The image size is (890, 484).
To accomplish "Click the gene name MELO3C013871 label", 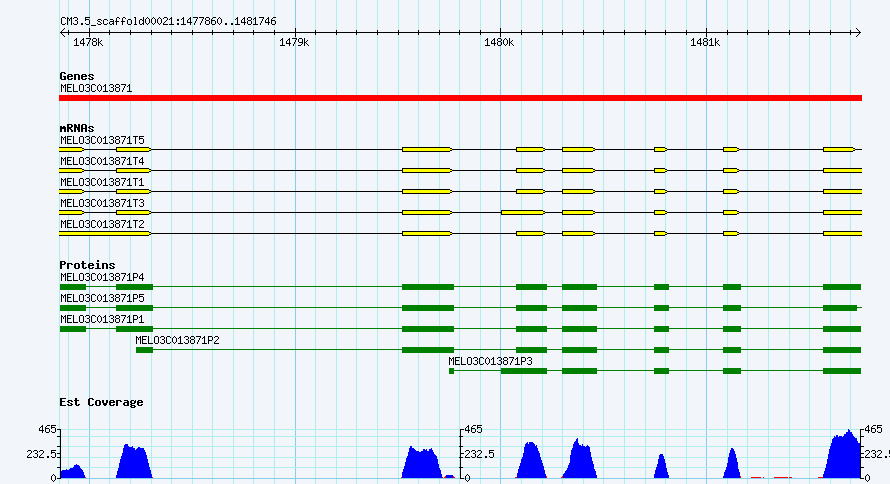I will click(96, 89).
